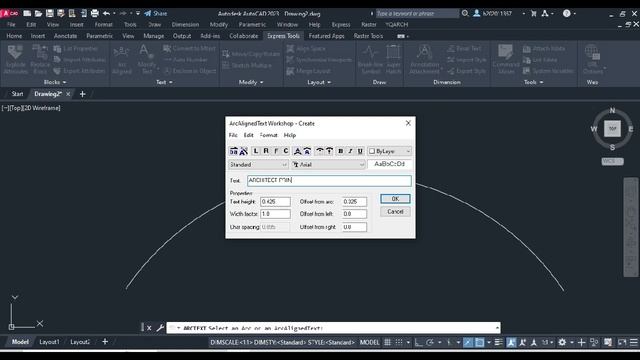Click the Offset from arc field
The height and width of the screenshot is (360, 640).
[x=354, y=202]
